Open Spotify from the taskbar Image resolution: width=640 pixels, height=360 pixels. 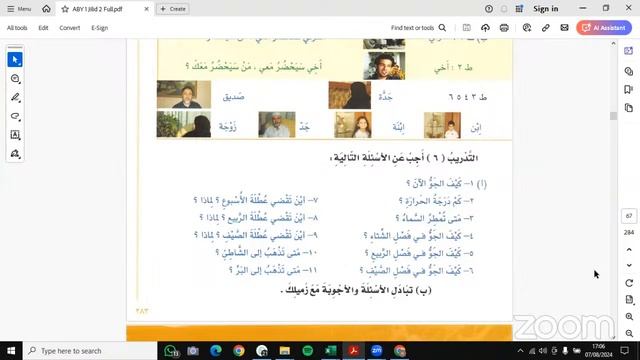(x=308, y=351)
